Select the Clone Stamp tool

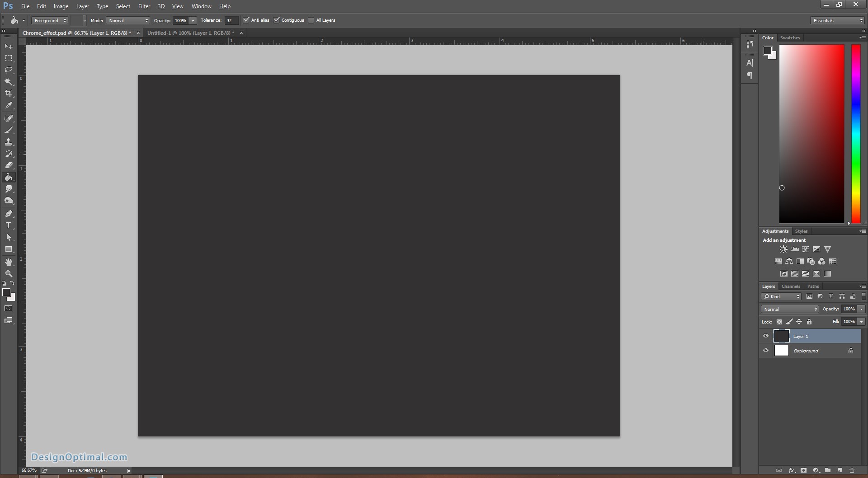(9, 142)
